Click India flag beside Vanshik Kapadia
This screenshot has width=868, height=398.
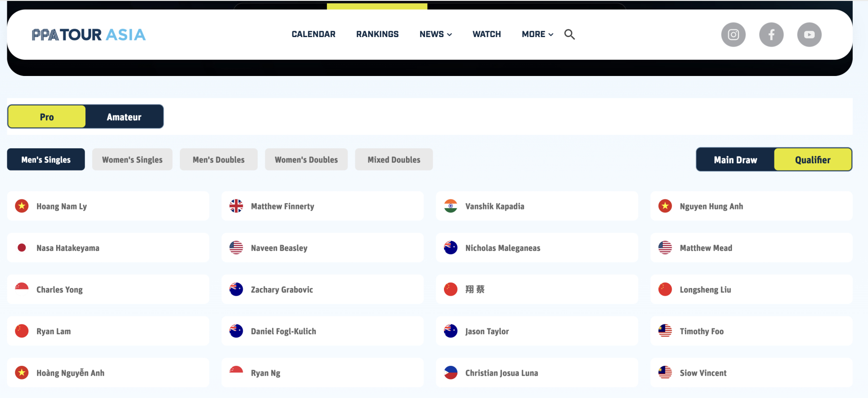pyautogui.click(x=450, y=206)
